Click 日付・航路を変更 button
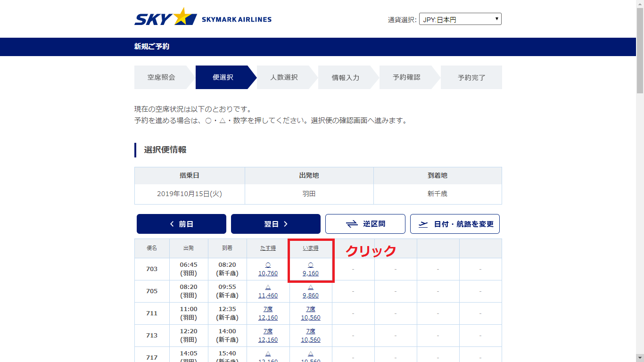 point(455,224)
